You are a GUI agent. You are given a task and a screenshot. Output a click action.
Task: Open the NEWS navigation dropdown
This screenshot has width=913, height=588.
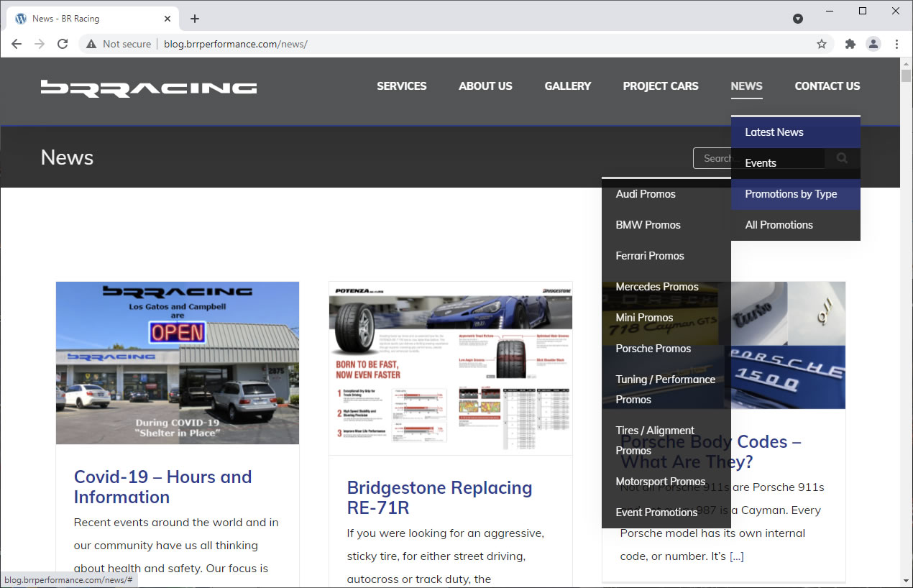(x=746, y=86)
